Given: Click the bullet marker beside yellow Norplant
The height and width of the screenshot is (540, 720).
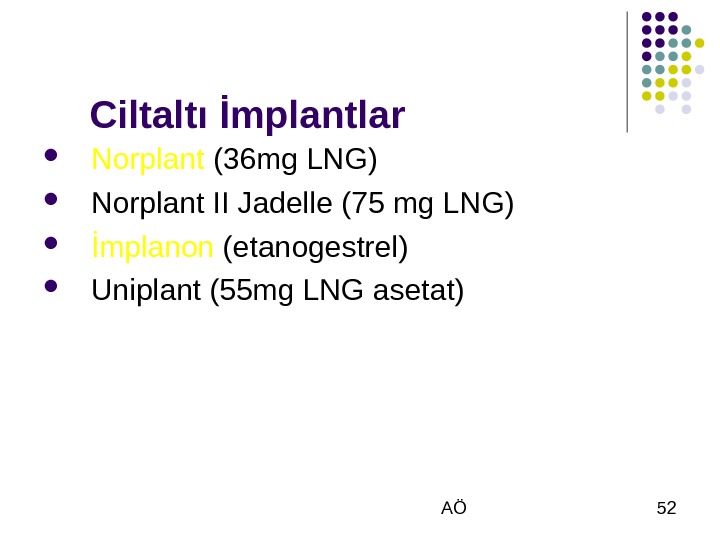Looking at the screenshot, I should [x=50, y=158].
